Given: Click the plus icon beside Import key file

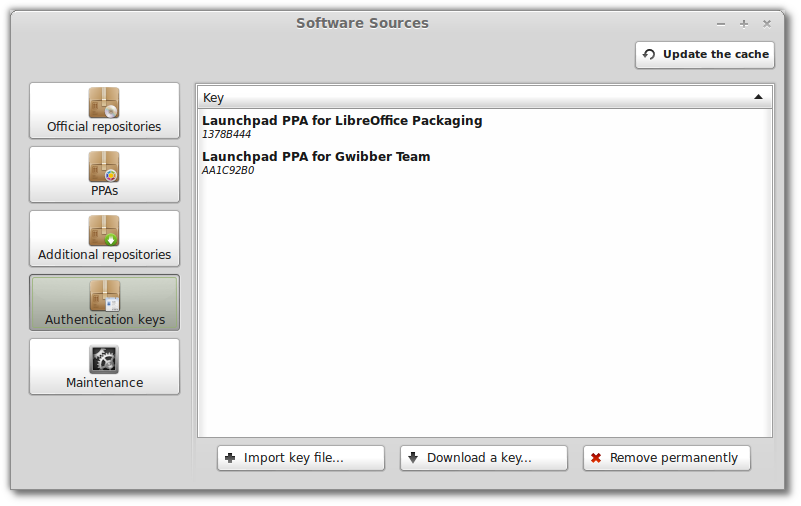Looking at the screenshot, I should [x=230, y=458].
